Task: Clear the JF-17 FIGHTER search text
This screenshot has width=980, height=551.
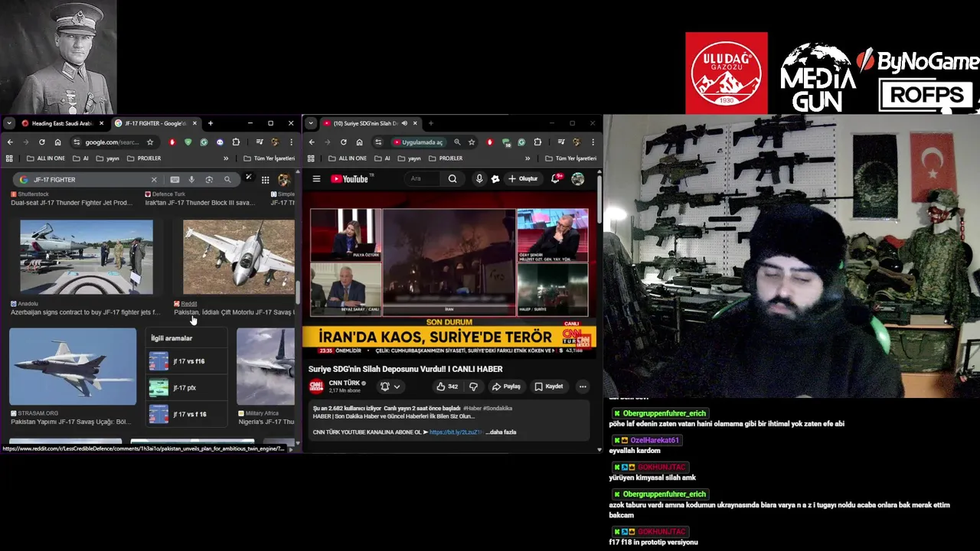Action: (x=154, y=180)
